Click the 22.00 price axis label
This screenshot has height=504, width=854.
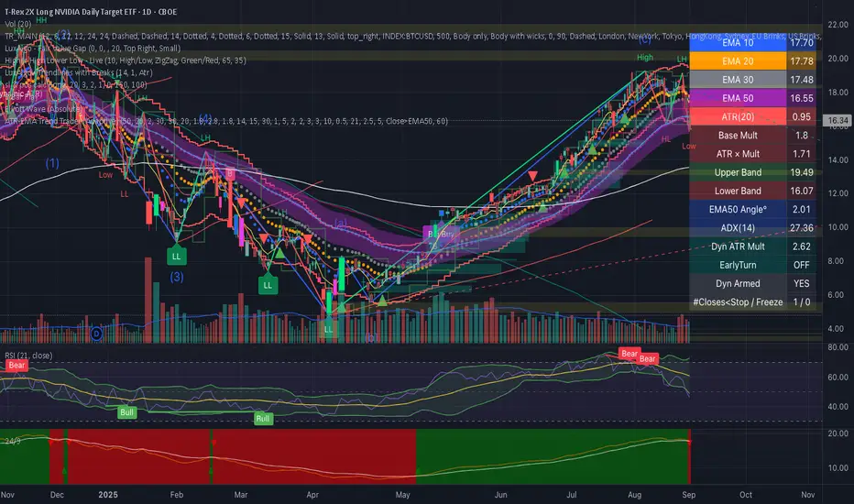click(838, 25)
